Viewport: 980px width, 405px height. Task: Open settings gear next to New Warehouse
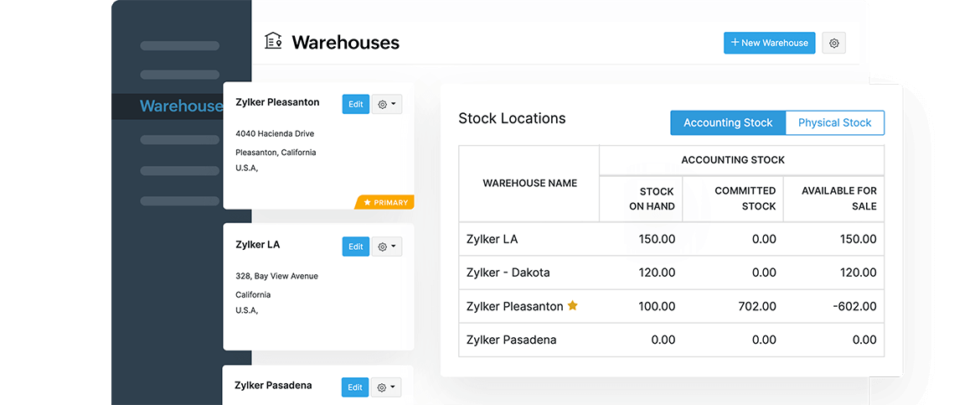833,44
